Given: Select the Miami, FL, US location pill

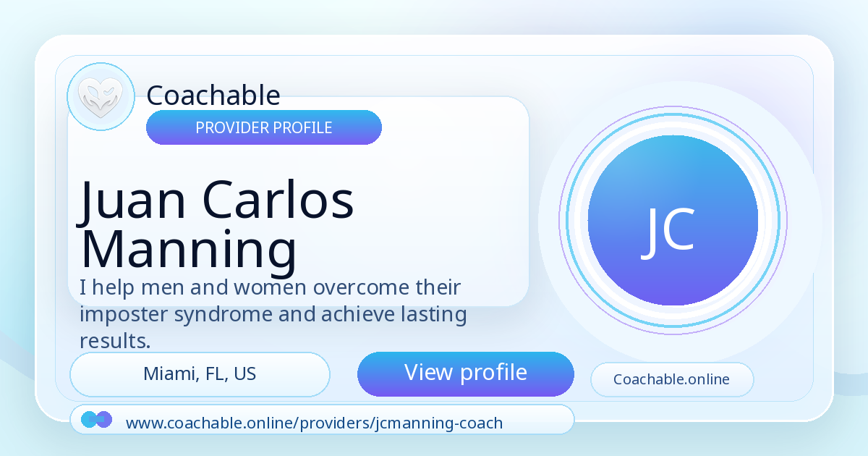Looking at the screenshot, I should [200, 374].
